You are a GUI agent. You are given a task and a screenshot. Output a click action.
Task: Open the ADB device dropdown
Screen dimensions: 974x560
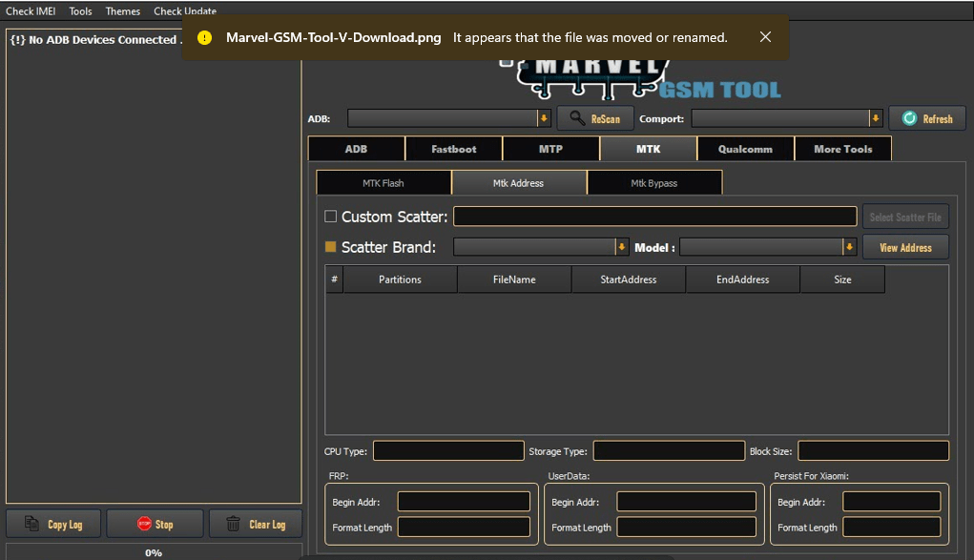point(543,118)
